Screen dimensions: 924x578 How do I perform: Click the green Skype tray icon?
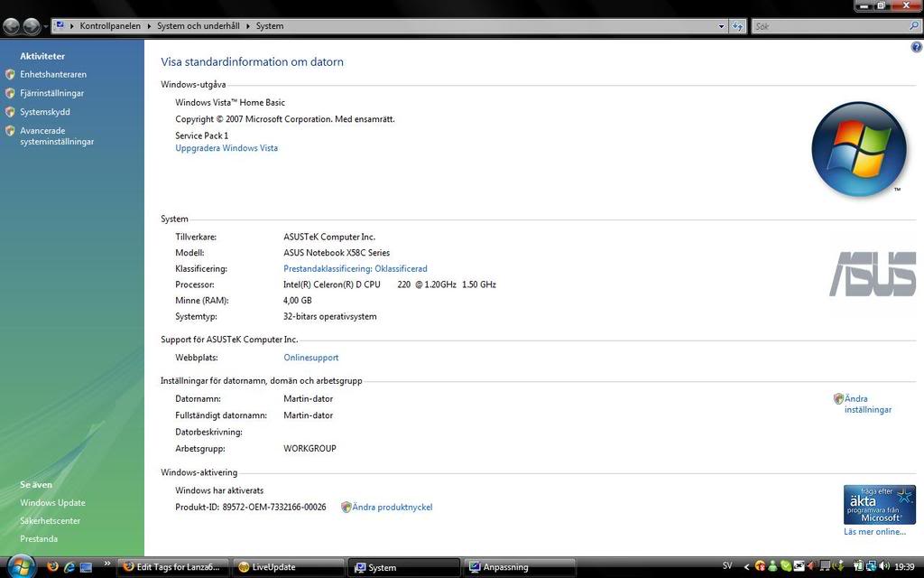786,567
